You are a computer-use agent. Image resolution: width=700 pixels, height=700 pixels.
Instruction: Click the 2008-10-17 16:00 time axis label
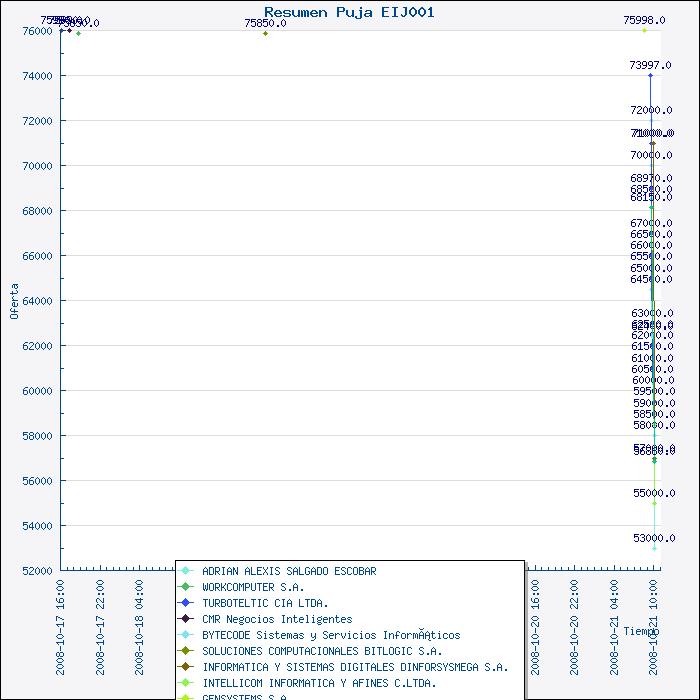(x=61, y=612)
